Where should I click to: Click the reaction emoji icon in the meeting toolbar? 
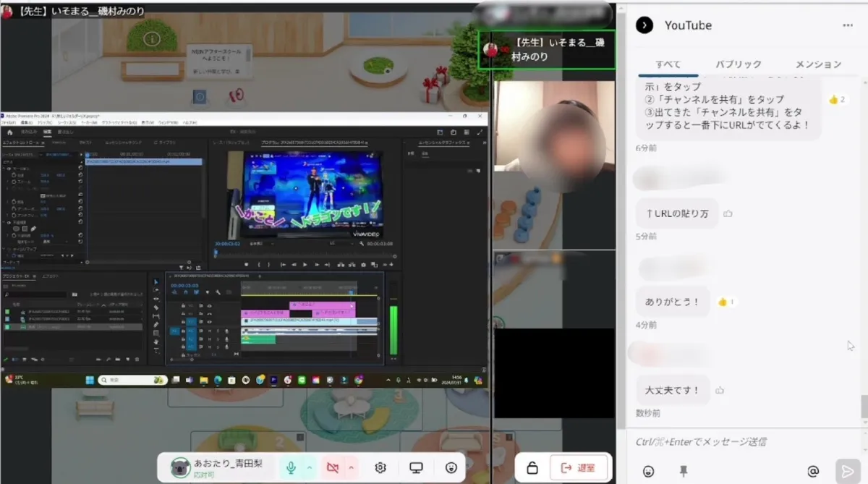(450, 468)
